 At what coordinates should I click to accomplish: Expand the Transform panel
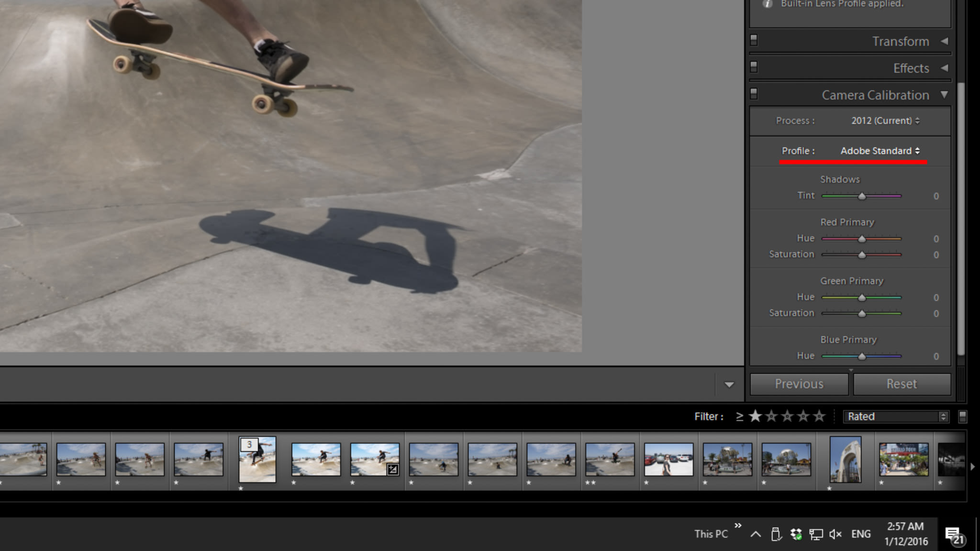(x=944, y=41)
